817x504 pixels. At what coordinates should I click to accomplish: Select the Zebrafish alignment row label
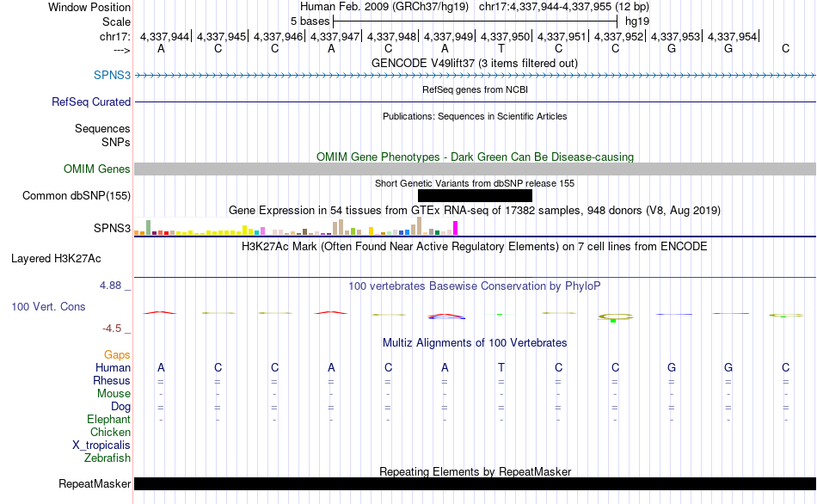coord(107,458)
